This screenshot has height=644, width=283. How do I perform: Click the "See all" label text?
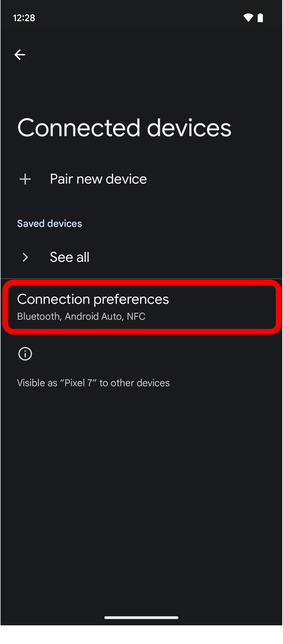70,257
